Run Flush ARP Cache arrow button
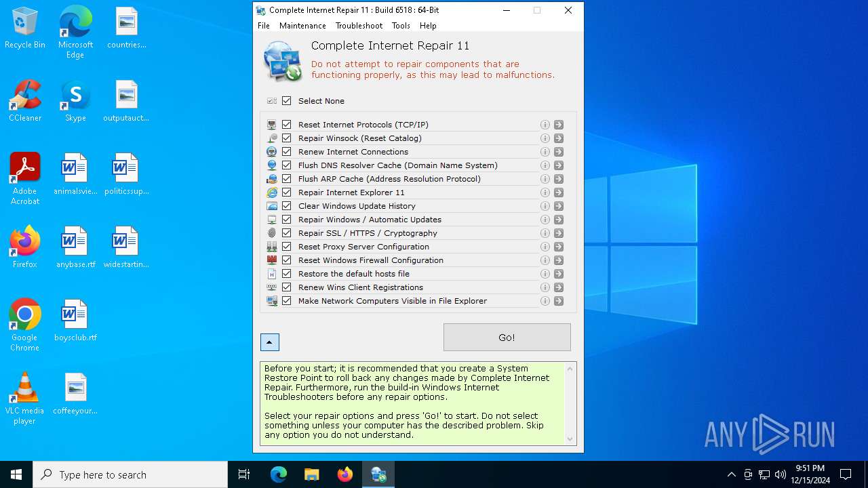This screenshot has height=488, width=868. [559, 179]
